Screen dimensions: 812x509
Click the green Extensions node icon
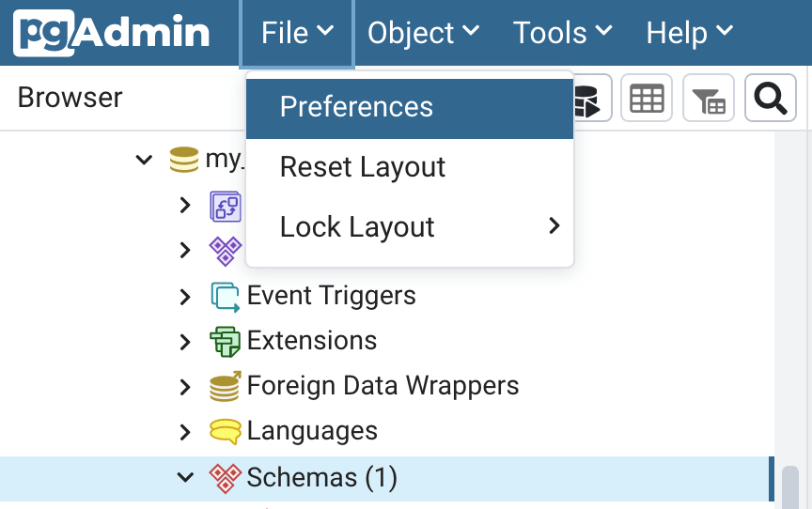coord(225,340)
